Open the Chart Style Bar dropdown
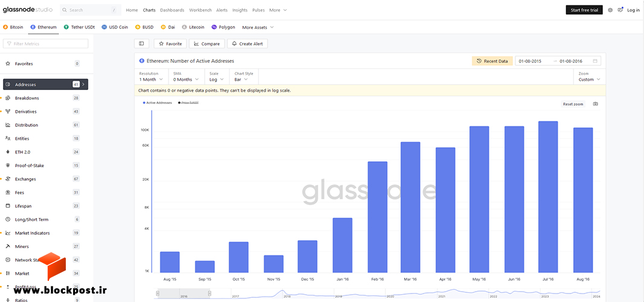Image resolution: width=644 pixels, height=302 pixels. point(244,77)
